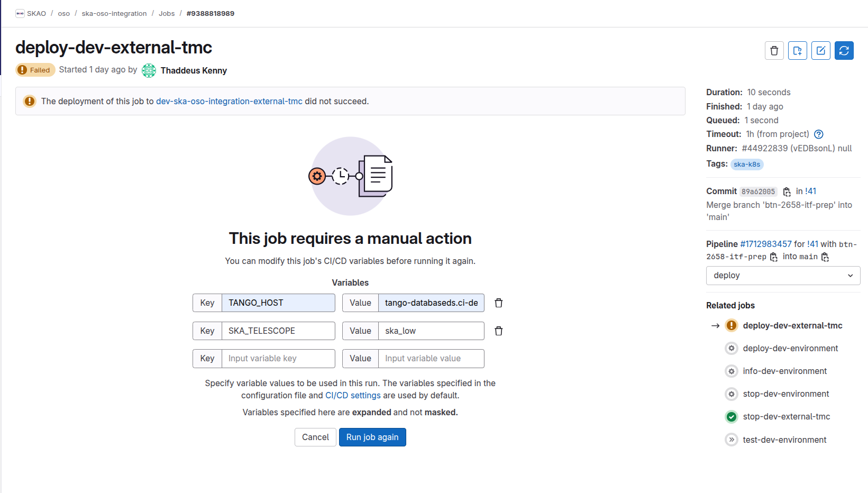This screenshot has width=868, height=493.
Task: Click the empty 'Input variable value' field
Action: coord(431,359)
